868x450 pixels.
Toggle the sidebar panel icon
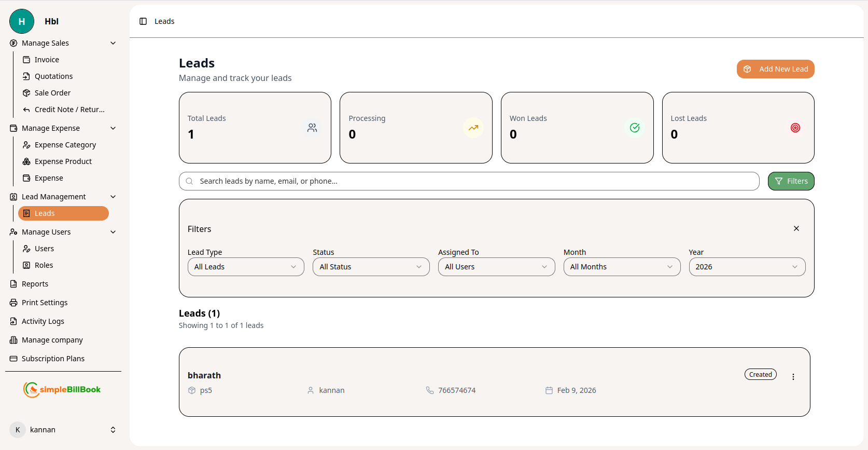pyautogui.click(x=143, y=21)
